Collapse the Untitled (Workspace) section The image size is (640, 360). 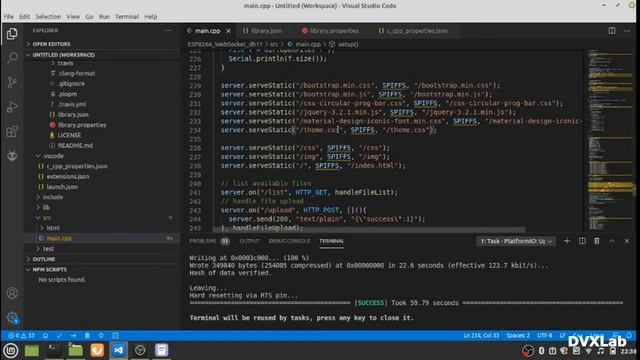tap(63, 55)
